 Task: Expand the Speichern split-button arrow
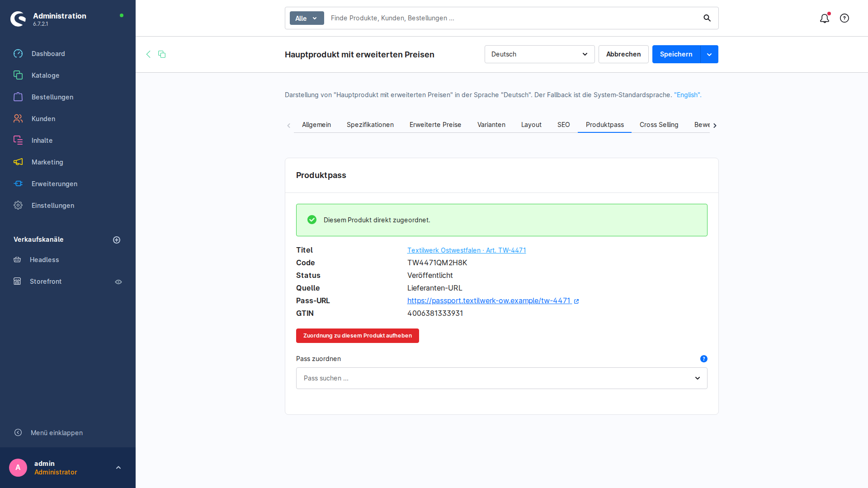[x=709, y=54]
